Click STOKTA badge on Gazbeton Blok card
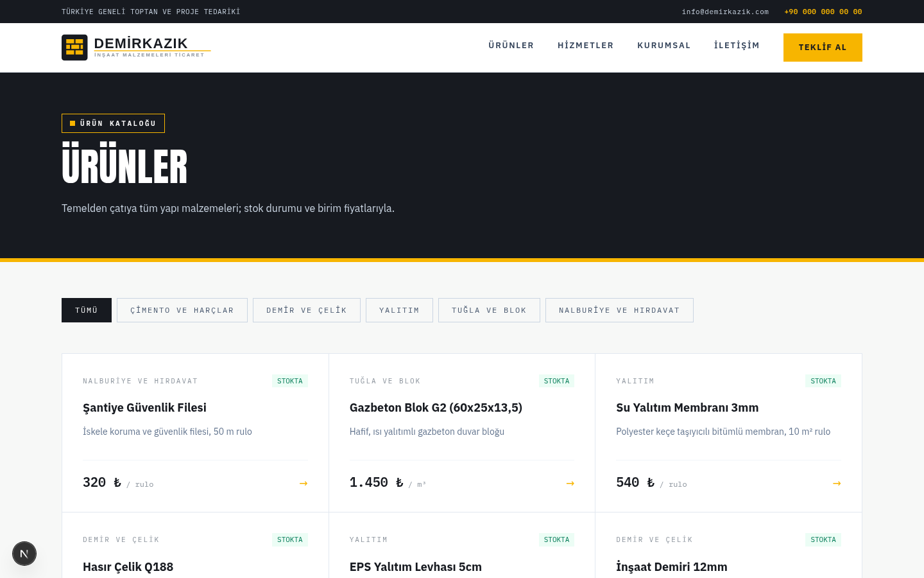Screen dimensions: 924x578 [556, 381]
